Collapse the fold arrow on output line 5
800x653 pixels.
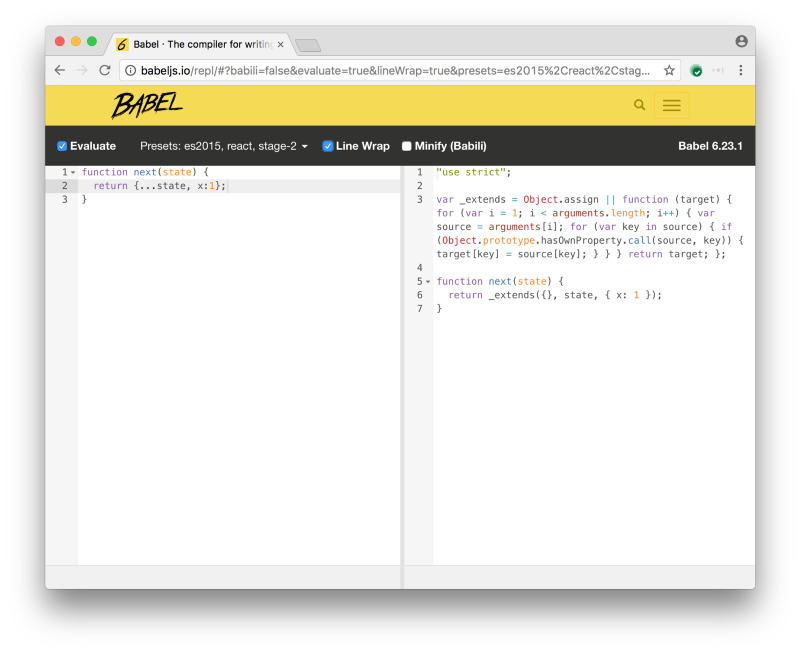pyautogui.click(x=428, y=282)
